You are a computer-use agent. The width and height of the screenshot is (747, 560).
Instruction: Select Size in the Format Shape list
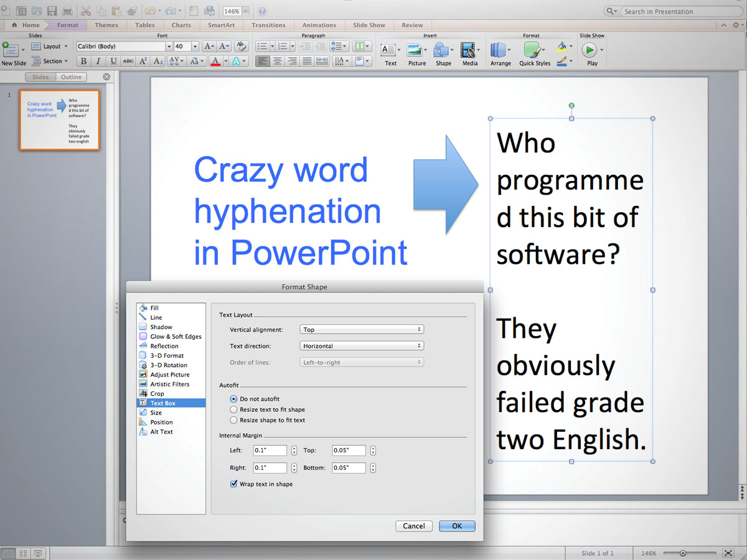click(x=171, y=413)
